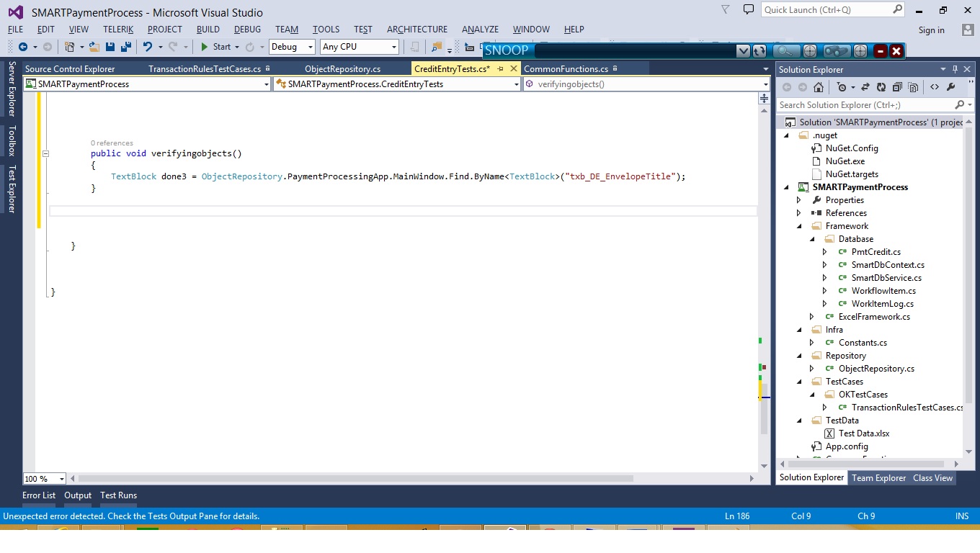Screen dimensions: 980x553
Task: Open the ARCHITECTURE menu
Action: (416, 30)
